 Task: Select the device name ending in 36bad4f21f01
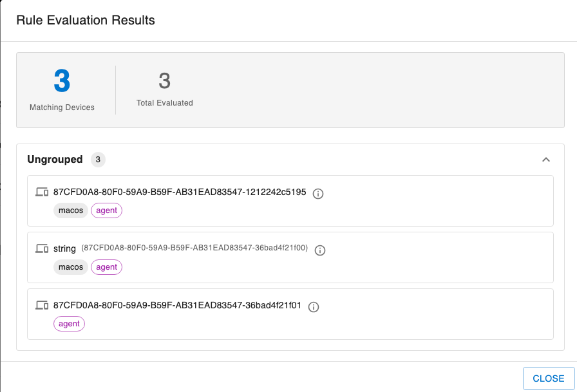tap(177, 306)
